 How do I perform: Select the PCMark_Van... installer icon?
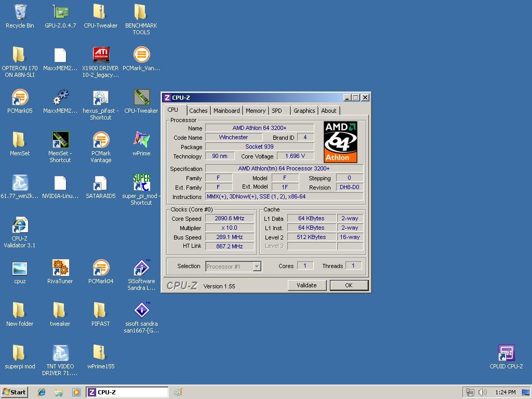click(141, 55)
